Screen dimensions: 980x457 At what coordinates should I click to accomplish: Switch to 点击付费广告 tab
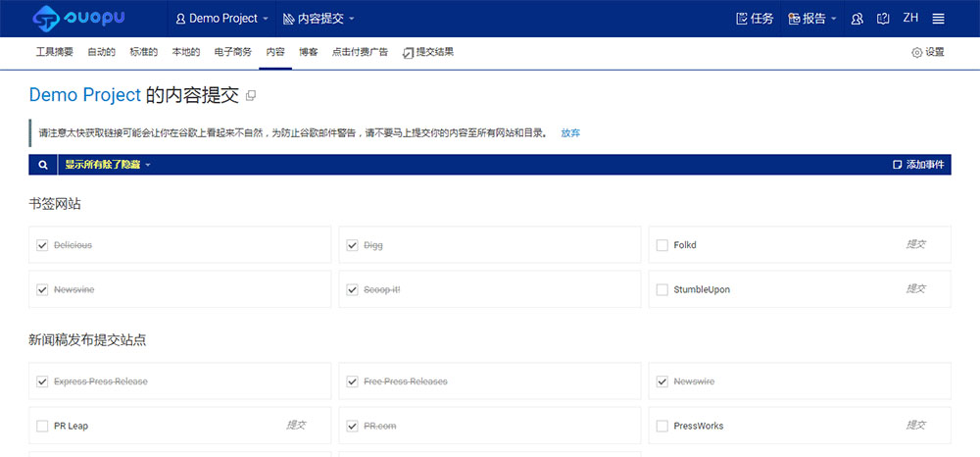(360, 53)
